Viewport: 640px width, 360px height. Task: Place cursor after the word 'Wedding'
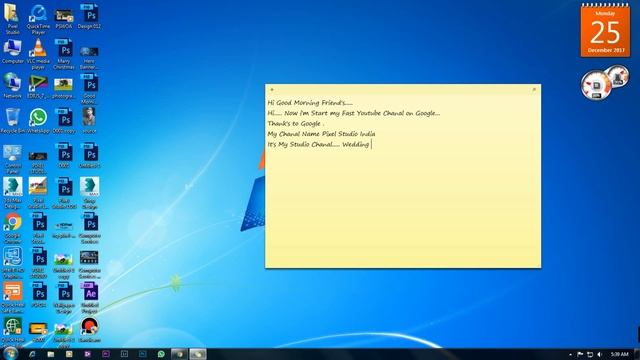click(x=371, y=144)
